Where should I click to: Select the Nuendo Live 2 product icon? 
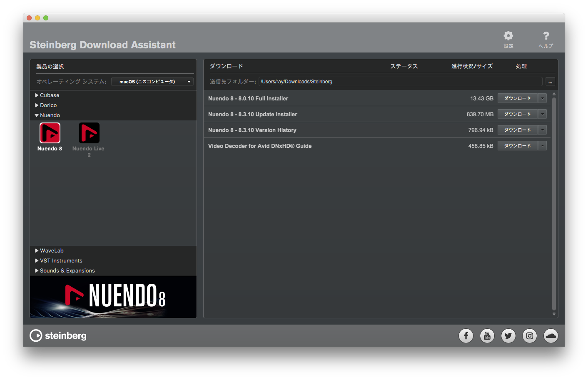tap(89, 133)
